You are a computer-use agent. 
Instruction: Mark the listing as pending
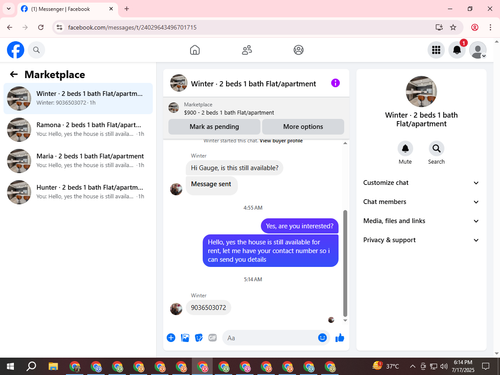(x=214, y=127)
